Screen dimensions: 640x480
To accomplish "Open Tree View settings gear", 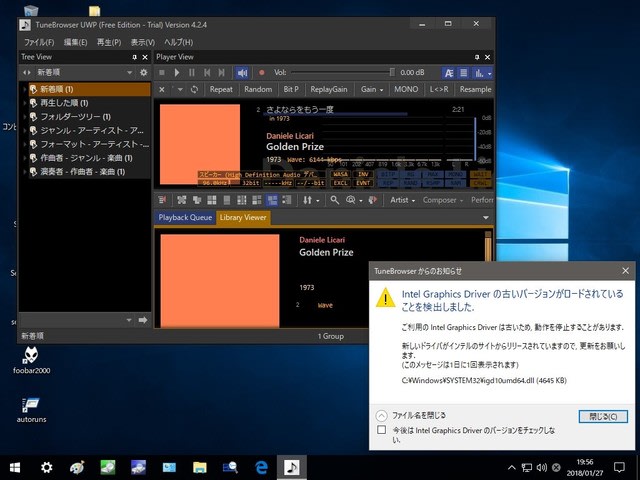I will [144, 73].
